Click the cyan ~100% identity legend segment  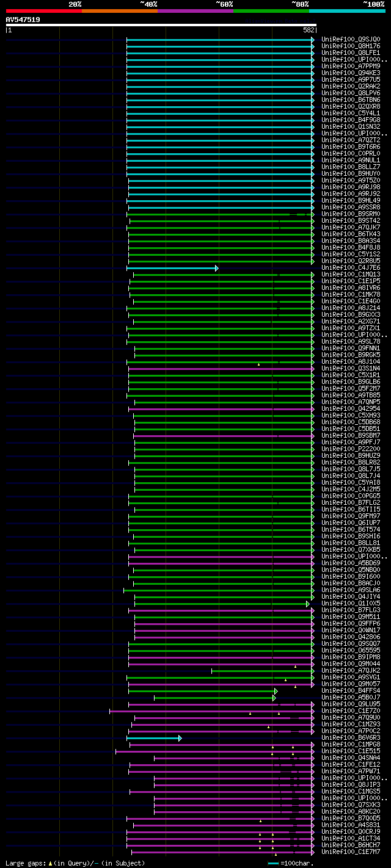coord(347,10)
